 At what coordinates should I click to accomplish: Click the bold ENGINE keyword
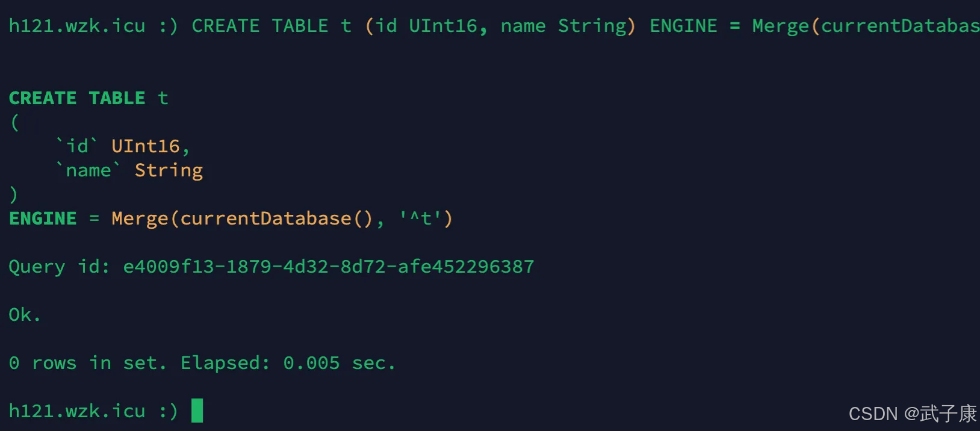[x=43, y=219]
